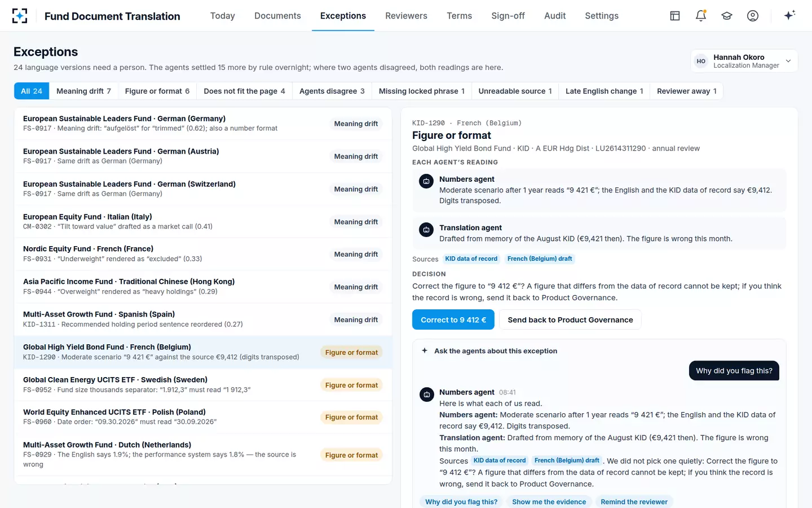Open the German (Austria) exception row
The height and width of the screenshot is (508, 812).
pos(203,156)
